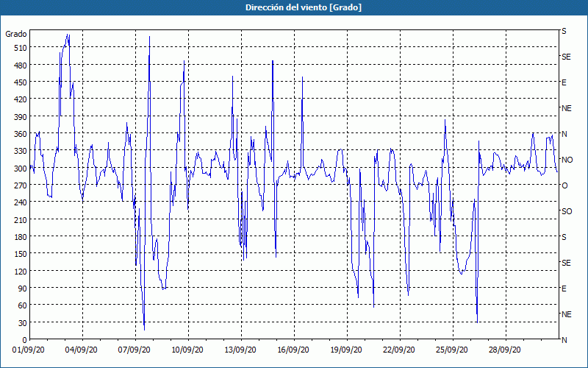Image resolution: width=588 pixels, height=368 pixels.
Task: Click the 'NE' compass label beside 390
Action: tap(566, 108)
